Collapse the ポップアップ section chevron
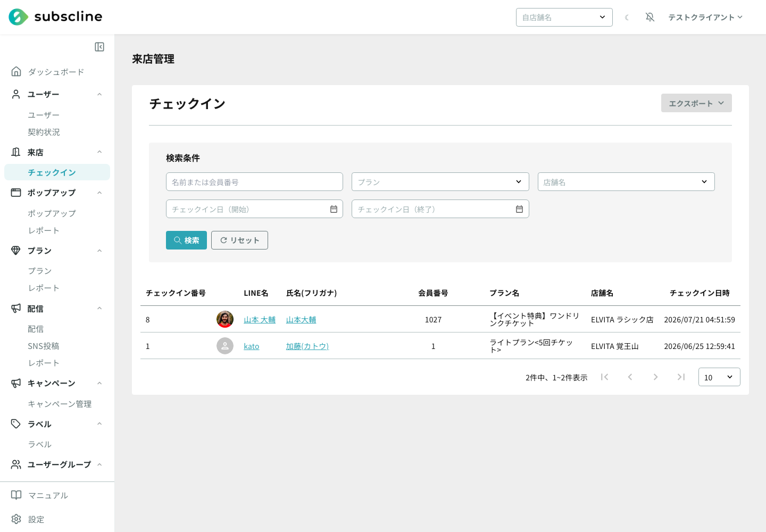Screen dimensions: 766x532 click(x=99, y=193)
